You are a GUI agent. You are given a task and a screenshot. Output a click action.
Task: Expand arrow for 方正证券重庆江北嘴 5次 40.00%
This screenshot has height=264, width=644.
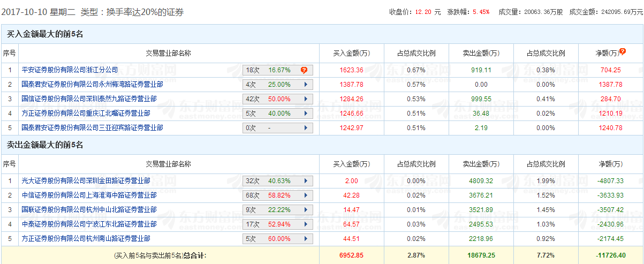click(x=306, y=114)
